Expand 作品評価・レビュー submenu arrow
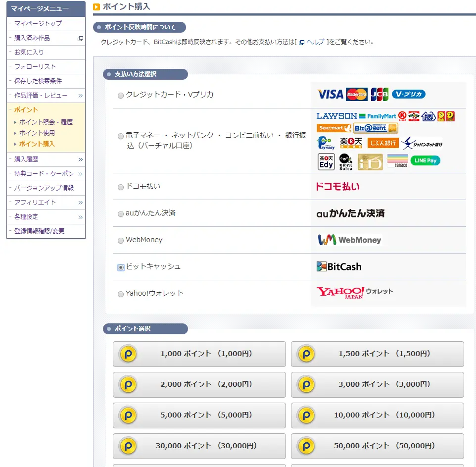The height and width of the screenshot is (467, 476). coord(81,96)
